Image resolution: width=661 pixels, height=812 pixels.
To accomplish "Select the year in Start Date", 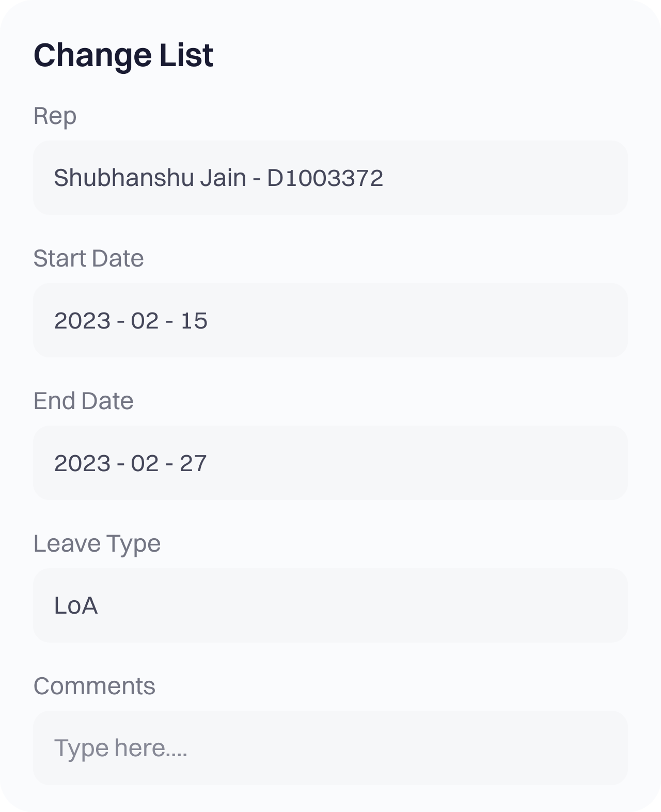I will point(82,321).
